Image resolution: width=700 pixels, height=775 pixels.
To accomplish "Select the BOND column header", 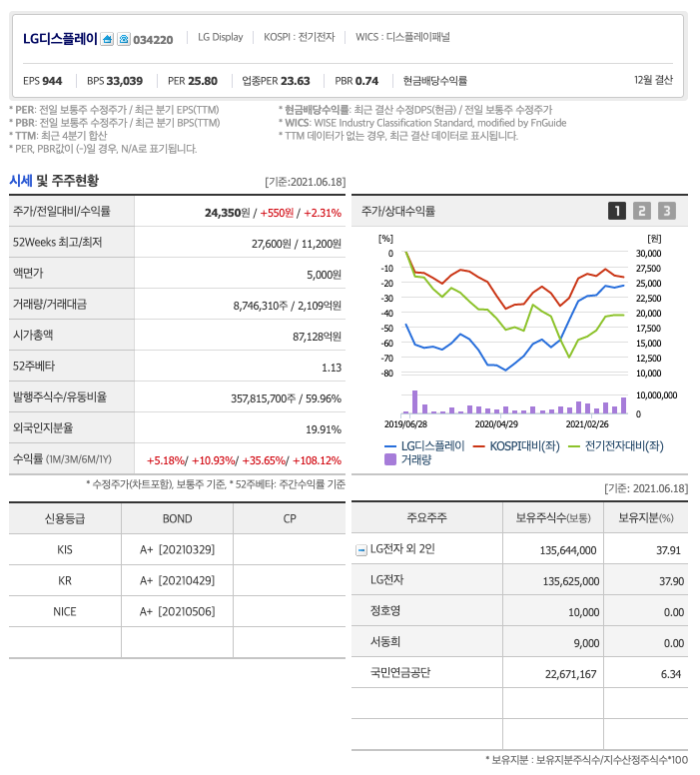I will pyautogui.click(x=177, y=518).
